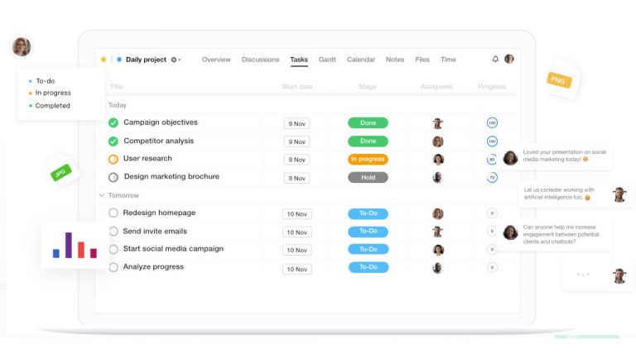Collapse the Tomorrow section
Viewport: 636px width, 364px height.
click(102, 195)
